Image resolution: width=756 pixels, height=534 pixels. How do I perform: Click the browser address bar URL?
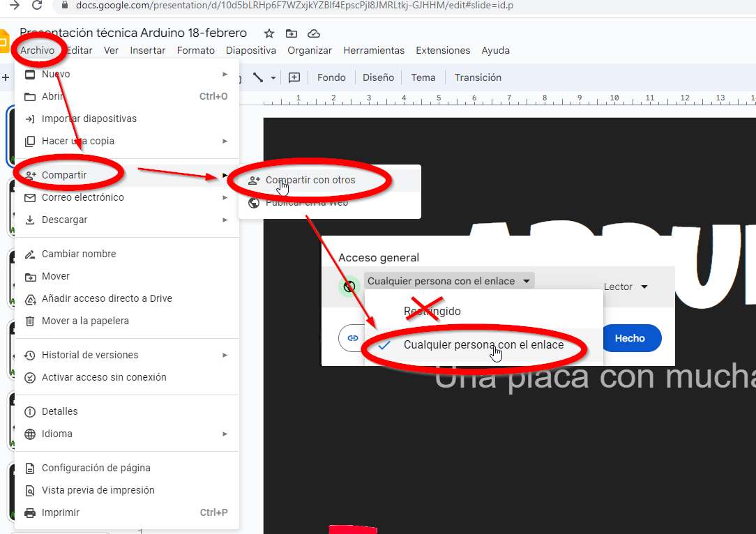(294, 6)
